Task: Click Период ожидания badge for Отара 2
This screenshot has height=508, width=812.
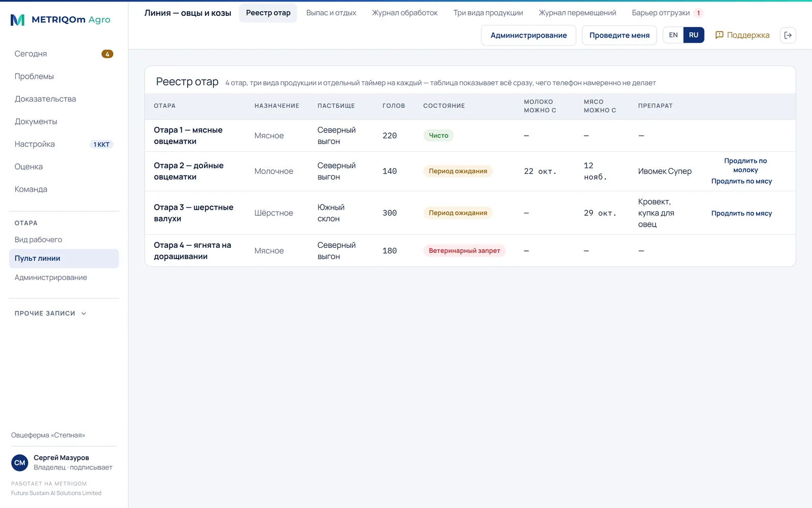Action: point(458,171)
